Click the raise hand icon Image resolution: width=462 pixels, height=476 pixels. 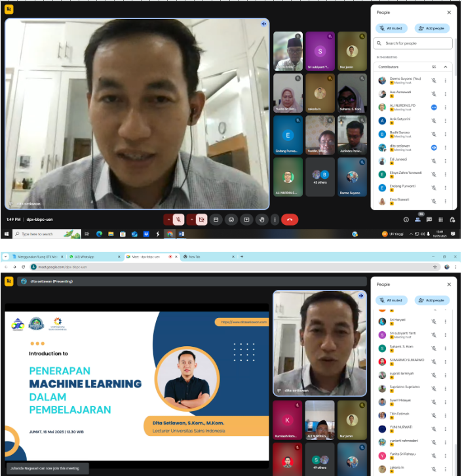(x=261, y=220)
